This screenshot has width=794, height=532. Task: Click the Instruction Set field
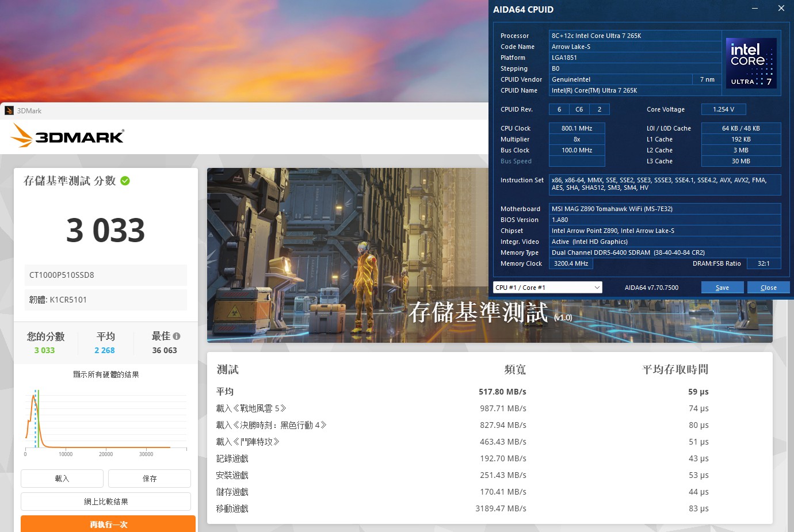tap(665, 184)
